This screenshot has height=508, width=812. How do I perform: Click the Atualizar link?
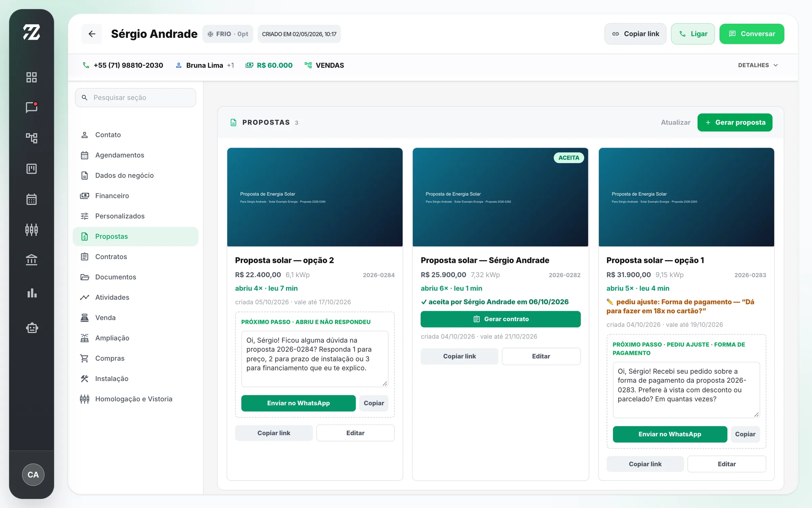click(x=676, y=122)
